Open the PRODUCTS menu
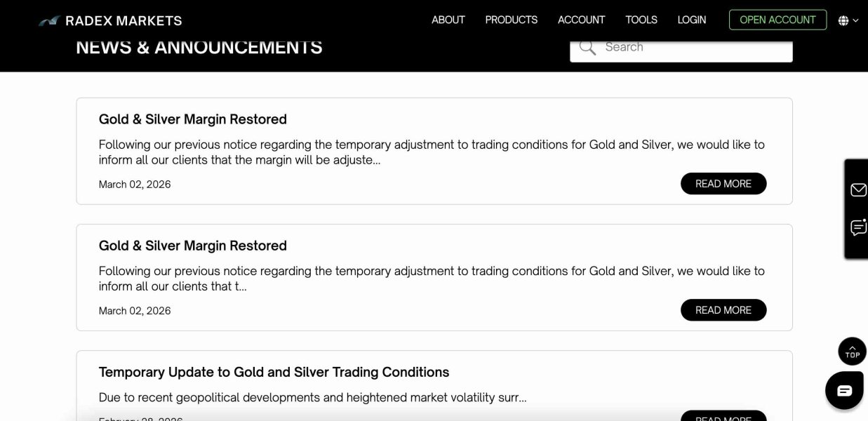Viewport: 868px width, 421px height. tap(512, 20)
